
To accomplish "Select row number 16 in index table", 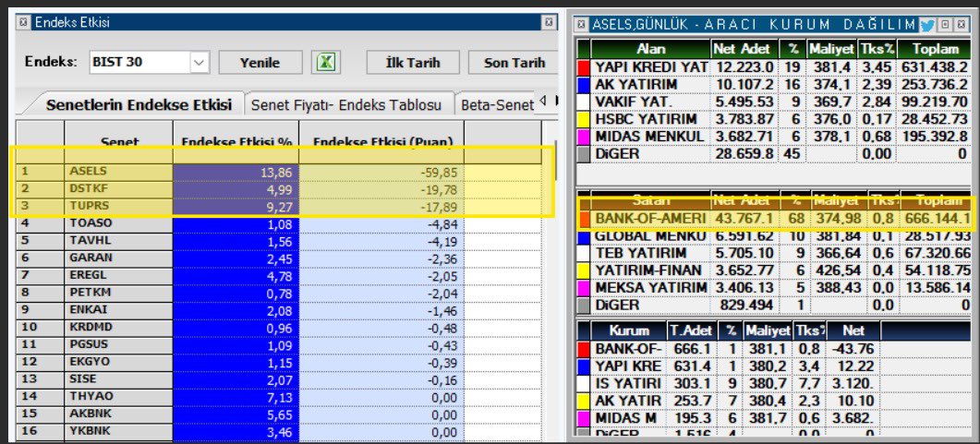I will (x=40, y=431).
